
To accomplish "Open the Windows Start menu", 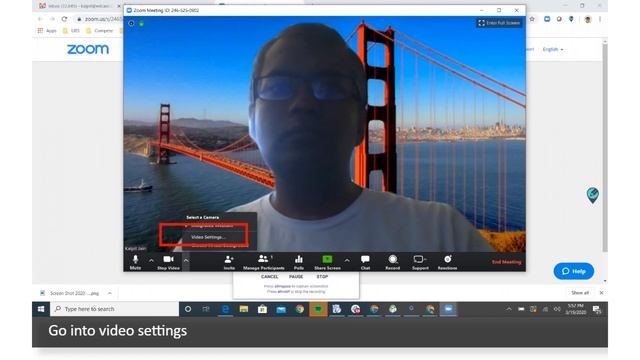I will pyautogui.click(x=41, y=309).
